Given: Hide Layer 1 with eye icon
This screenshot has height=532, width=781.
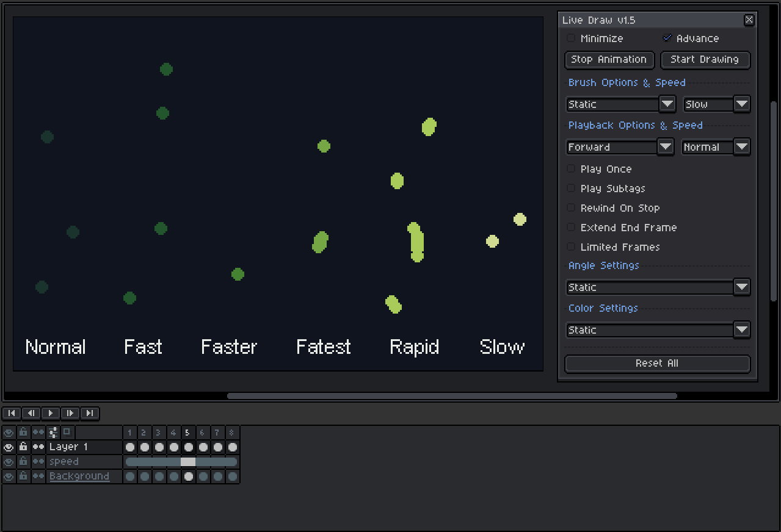Looking at the screenshot, I should pos(9,447).
